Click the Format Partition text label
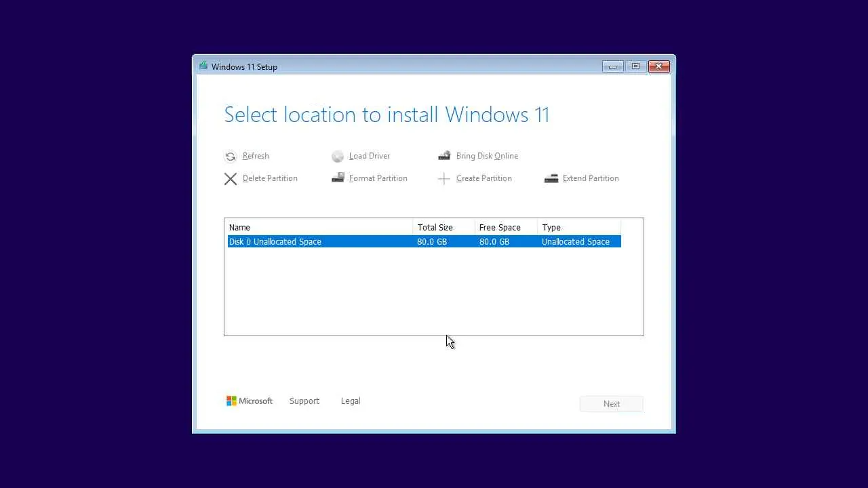 pyautogui.click(x=378, y=178)
